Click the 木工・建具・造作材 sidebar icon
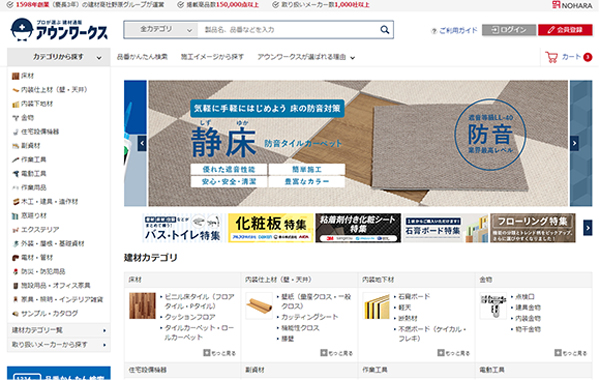This screenshot has width=600, height=380. pos(15,202)
